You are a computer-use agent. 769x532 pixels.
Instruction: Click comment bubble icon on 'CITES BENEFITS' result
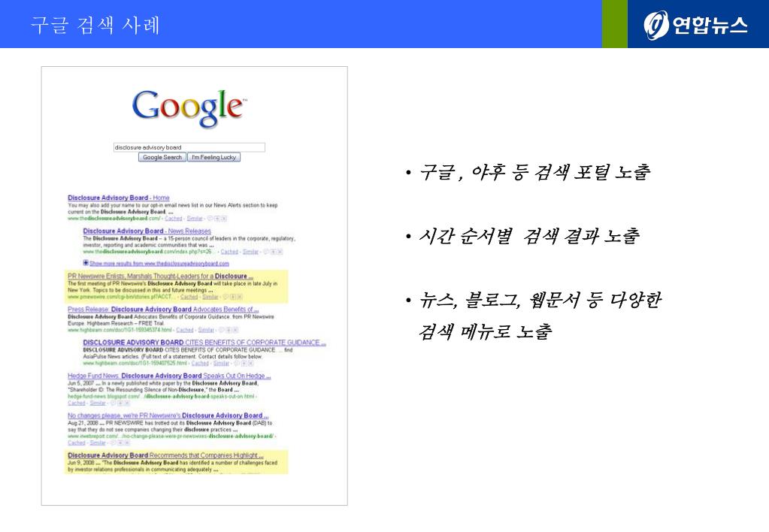[237, 364]
